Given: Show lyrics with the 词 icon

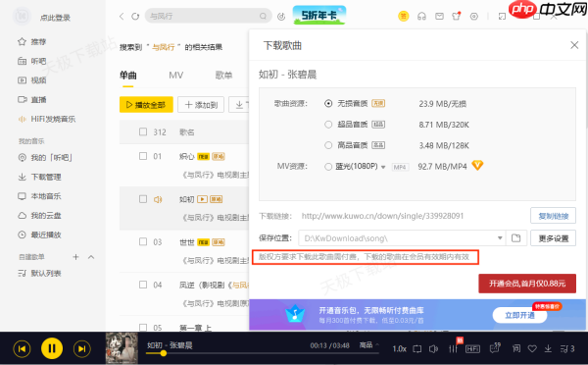Looking at the screenshot, I should point(516,349).
